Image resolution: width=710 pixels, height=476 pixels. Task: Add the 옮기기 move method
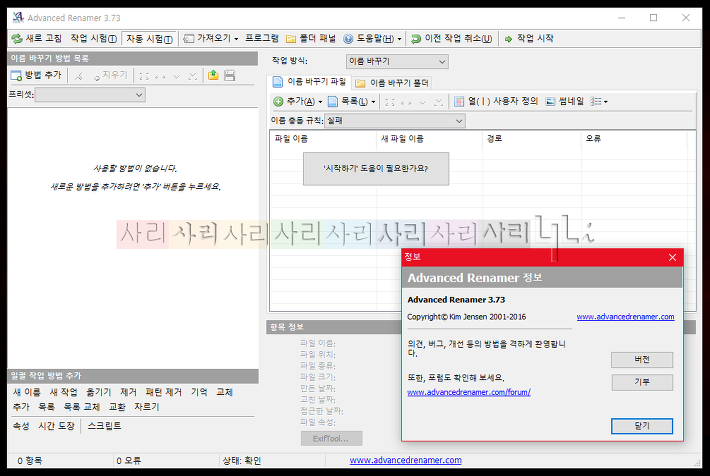[98, 392]
